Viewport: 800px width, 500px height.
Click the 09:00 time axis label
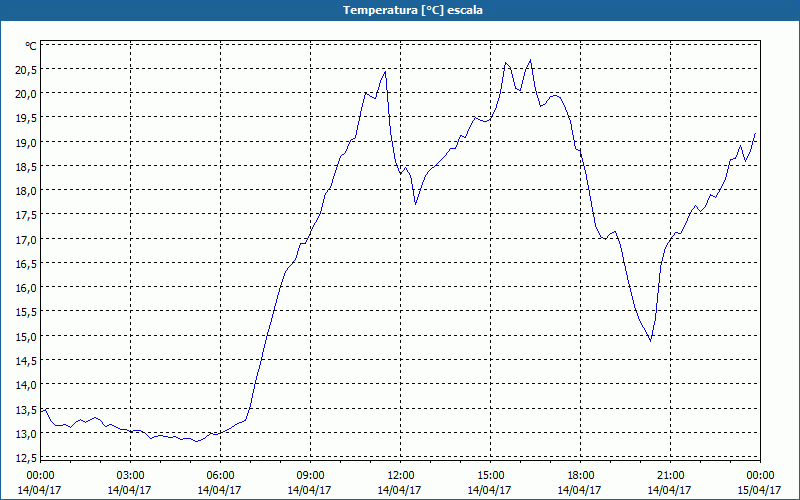coord(310,476)
